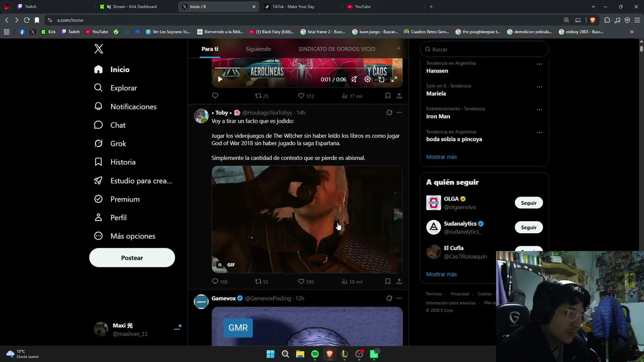Open options for the Mariela trend

point(539,86)
